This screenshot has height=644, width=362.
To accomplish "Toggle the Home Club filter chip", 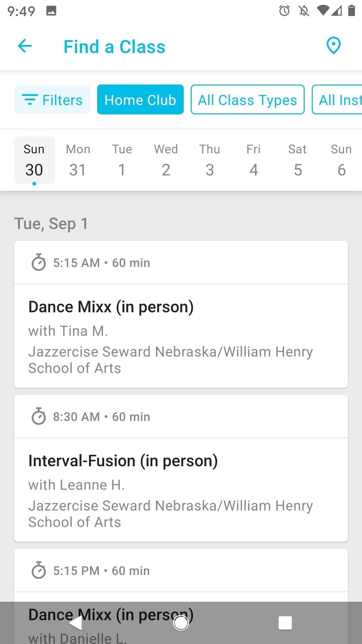I will 140,100.
